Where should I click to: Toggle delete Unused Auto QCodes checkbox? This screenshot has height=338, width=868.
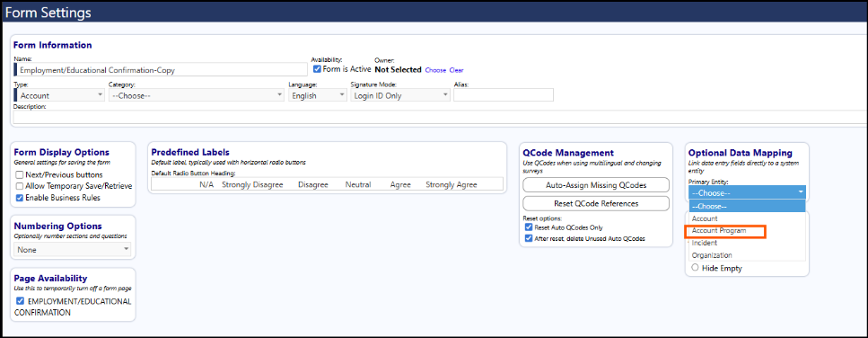pos(528,239)
